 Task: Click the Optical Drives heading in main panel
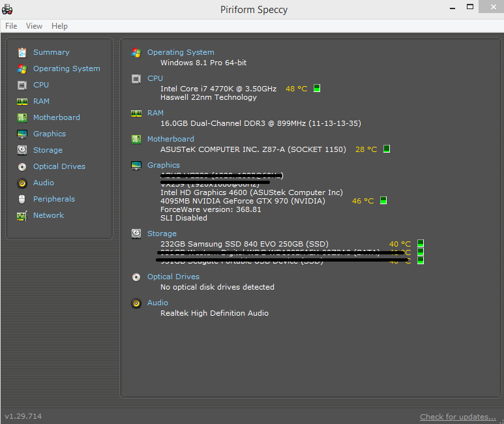pos(173,277)
